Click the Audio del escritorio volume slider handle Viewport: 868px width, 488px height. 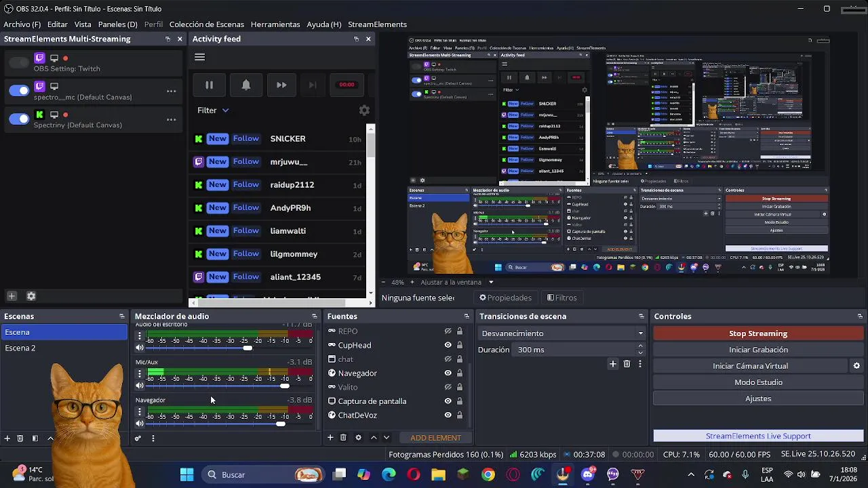click(248, 348)
